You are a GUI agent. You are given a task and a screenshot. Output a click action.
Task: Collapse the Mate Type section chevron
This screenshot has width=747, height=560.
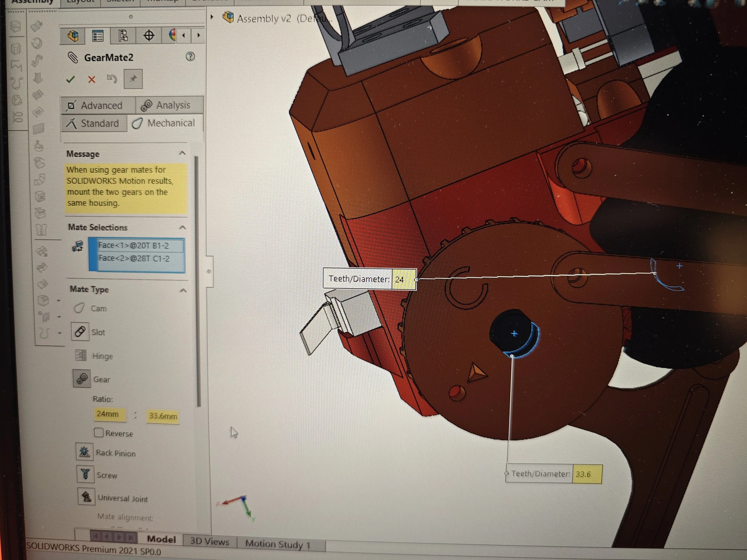[183, 290]
